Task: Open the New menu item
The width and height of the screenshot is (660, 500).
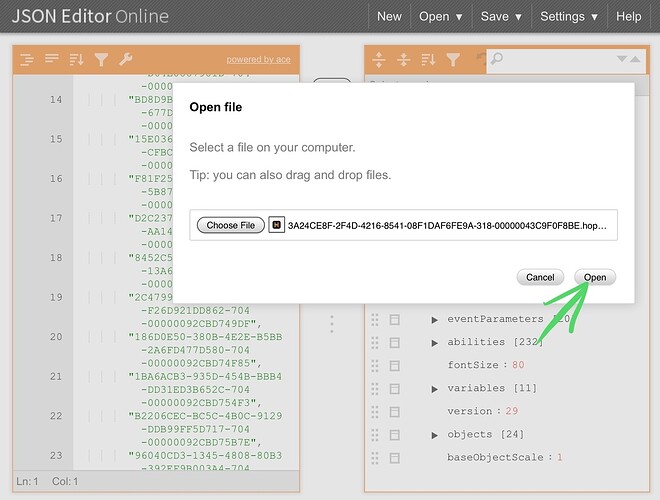Action: tap(389, 16)
